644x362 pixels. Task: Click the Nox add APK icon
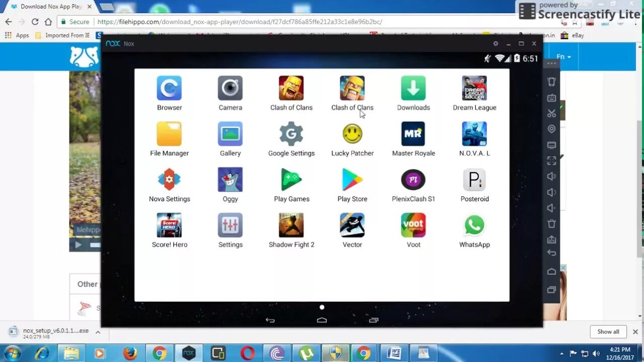tap(551, 239)
